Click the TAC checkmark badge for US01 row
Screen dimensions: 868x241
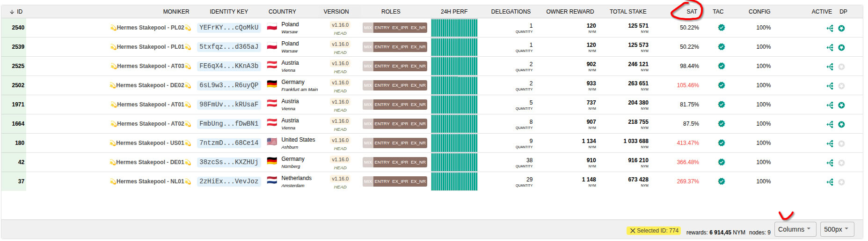click(721, 143)
